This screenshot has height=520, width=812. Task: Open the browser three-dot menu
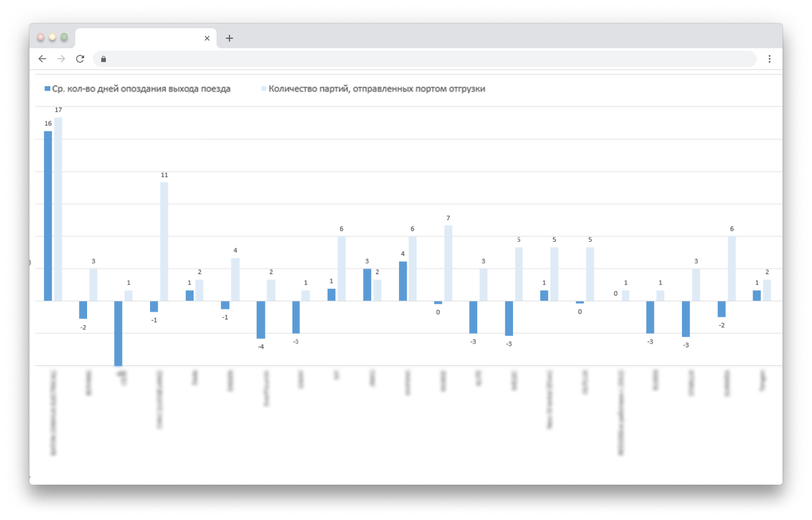[770, 59]
